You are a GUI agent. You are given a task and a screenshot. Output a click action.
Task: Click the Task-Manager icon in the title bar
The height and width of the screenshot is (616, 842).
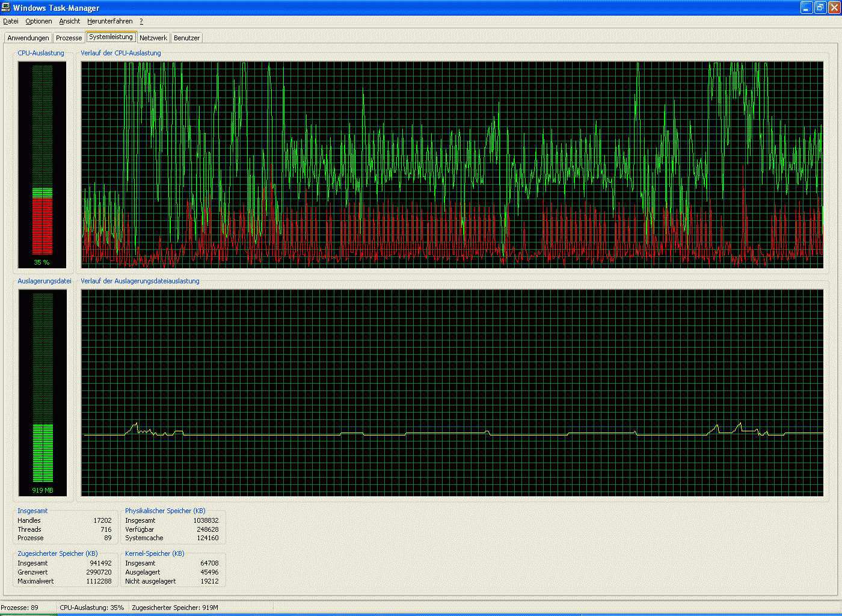(x=6, y=7)
